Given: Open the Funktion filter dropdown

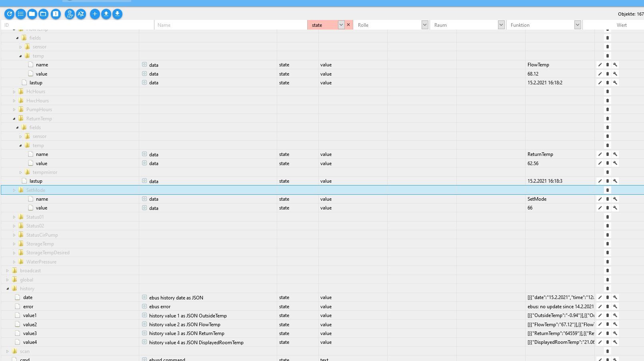Looking at the screenshot, I should (x=577, y=25).
